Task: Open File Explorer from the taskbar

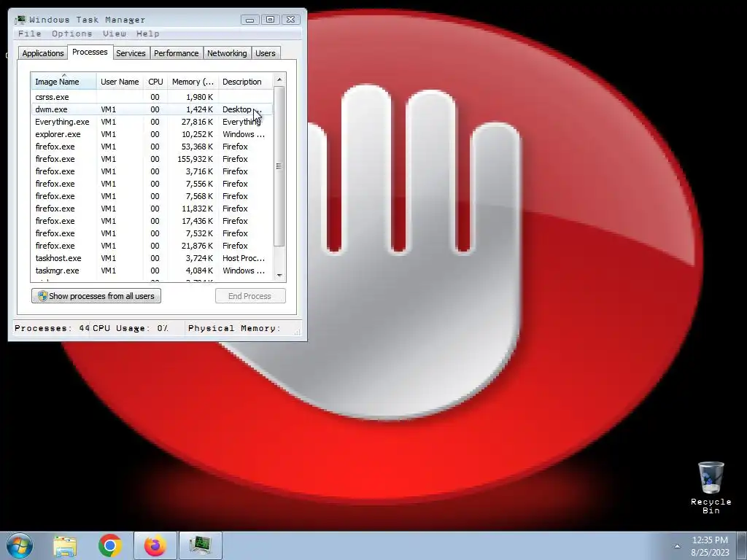Action: [65, 545]
